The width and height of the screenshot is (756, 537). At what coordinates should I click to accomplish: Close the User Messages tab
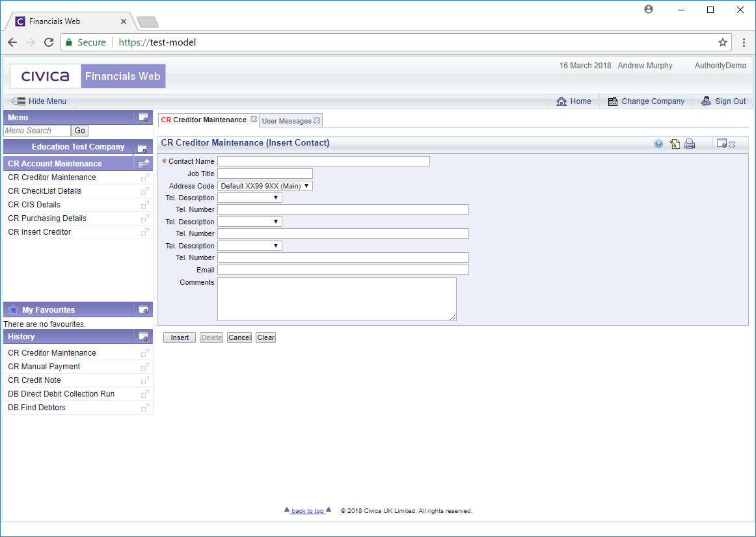click(317, 120)
